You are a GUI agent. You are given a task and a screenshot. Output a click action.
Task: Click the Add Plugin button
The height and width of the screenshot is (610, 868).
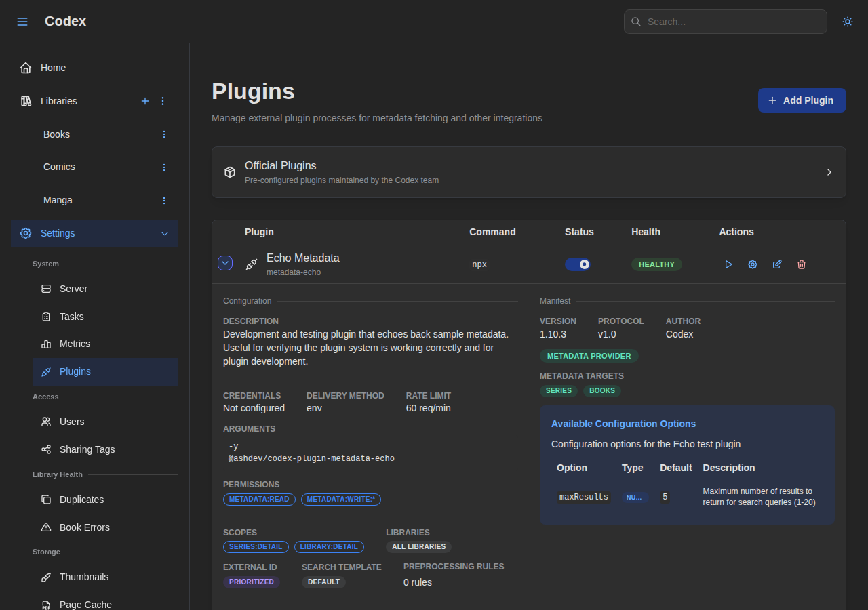coord(802,100)
